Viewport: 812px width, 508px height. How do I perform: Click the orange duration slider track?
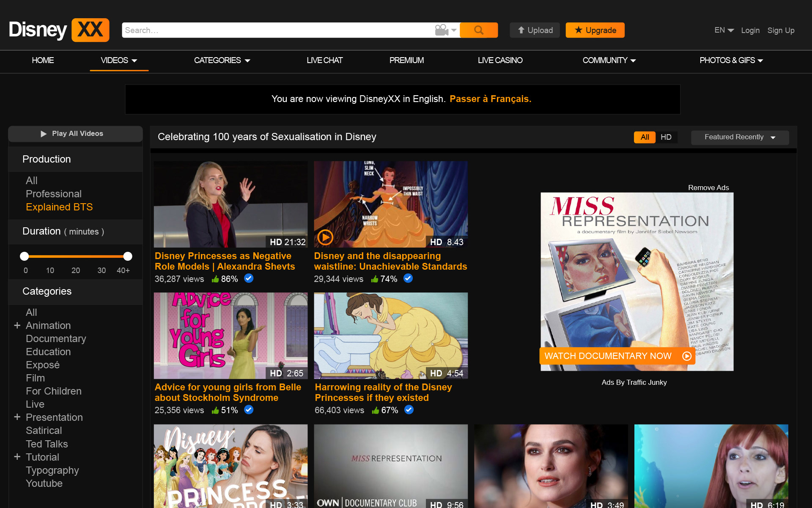[76, 256]
